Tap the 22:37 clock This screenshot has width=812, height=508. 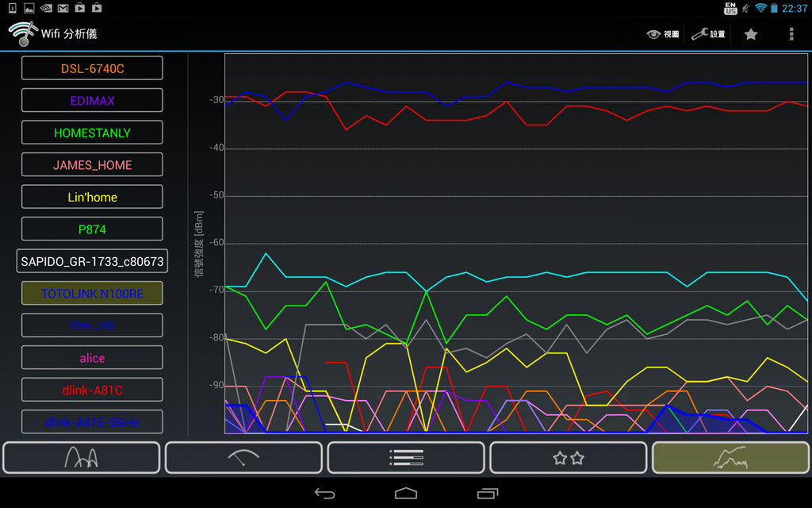click(795, 8)
